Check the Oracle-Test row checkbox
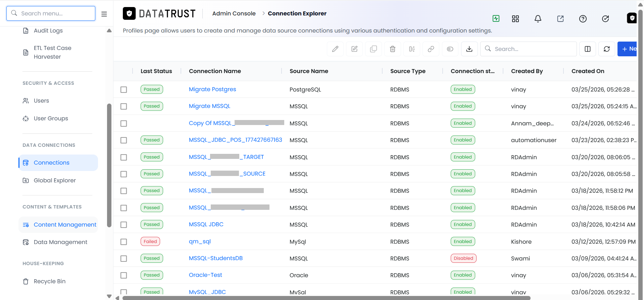Image resolution: width=644 pixels, height=300 pixels. point(123,275)
